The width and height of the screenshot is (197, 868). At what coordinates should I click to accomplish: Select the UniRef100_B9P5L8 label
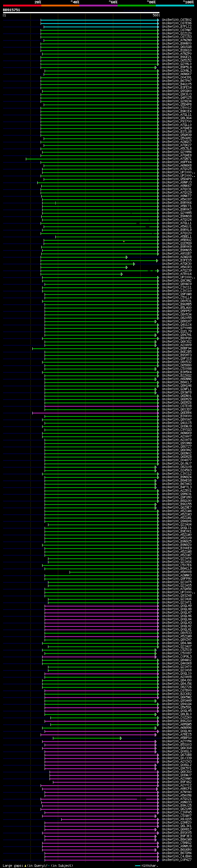pyautogui.click(x=177, y=67)
